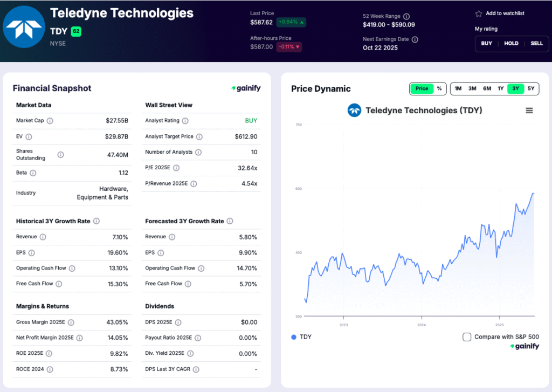Select the 1M time range tab
Viewport: 552px width, 392px height.
click(x=458, y=88)
